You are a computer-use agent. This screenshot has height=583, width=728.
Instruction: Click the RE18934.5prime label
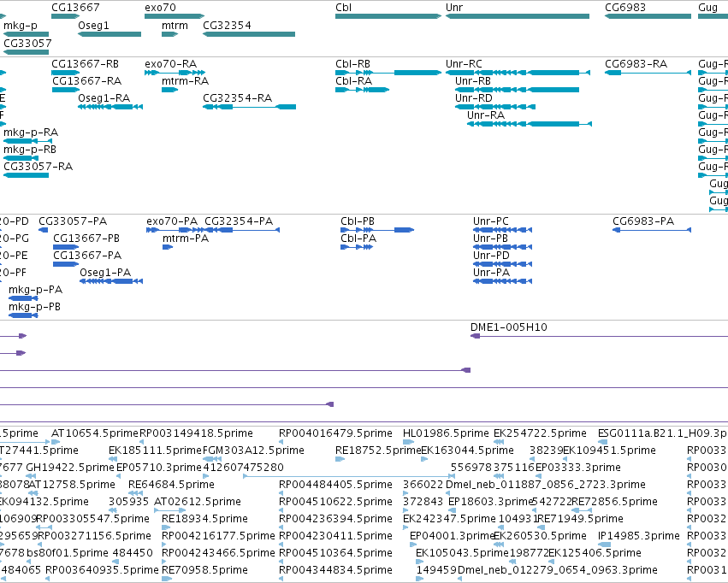(x=204, y=519)
